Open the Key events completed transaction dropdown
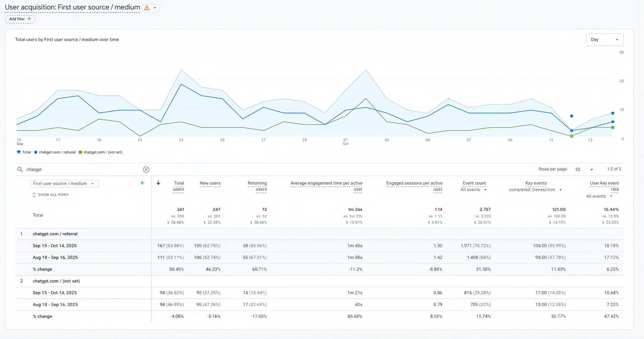This screenshot has height=339, width=644. [535, 190]
